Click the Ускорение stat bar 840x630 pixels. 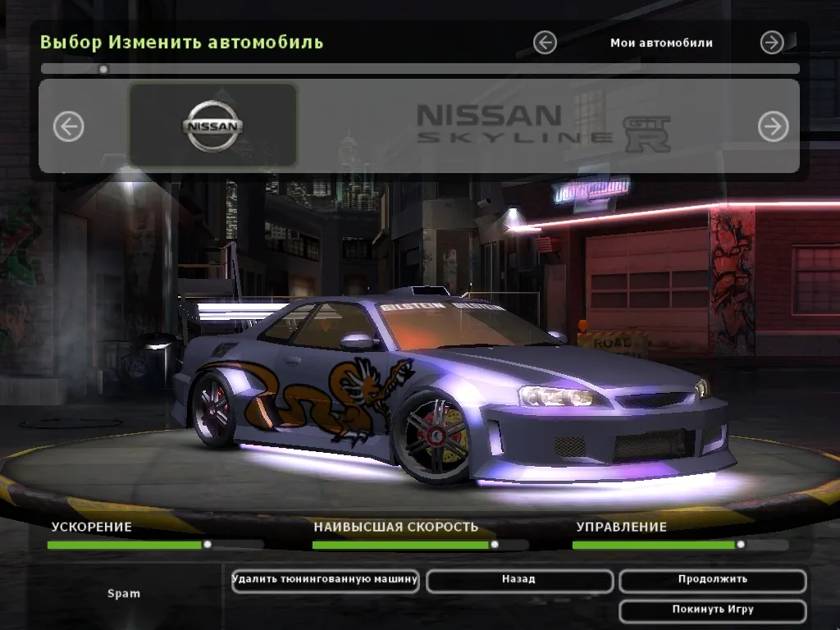(155, 545)
